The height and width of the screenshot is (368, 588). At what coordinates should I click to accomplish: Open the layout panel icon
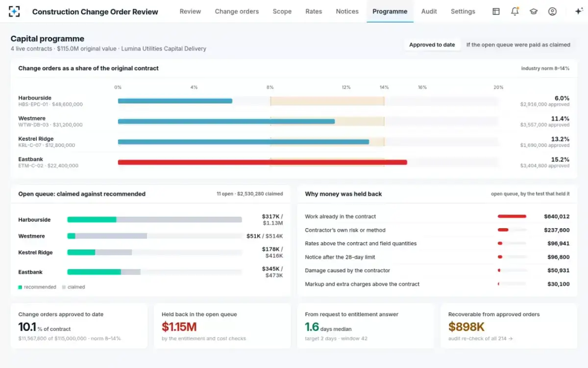496,11
